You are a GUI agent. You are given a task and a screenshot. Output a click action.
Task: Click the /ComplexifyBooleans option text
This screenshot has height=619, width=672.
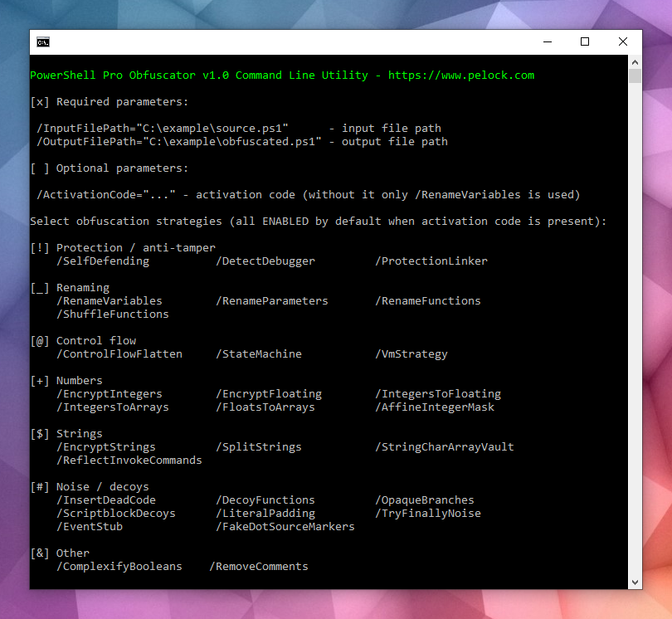coord(119,567)
